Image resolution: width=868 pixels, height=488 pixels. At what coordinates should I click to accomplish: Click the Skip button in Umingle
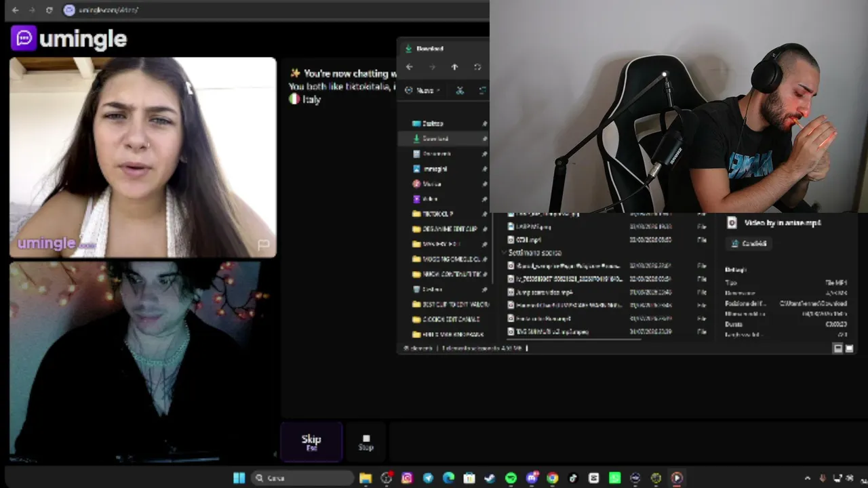[311, 442]
